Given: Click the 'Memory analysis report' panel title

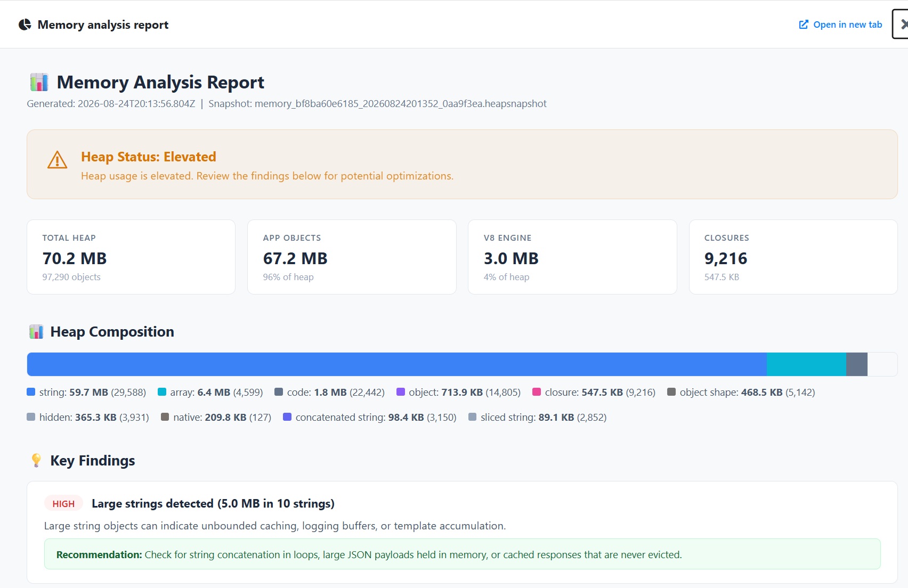Looking at the screenshot, I should click(x=103, y=24).
